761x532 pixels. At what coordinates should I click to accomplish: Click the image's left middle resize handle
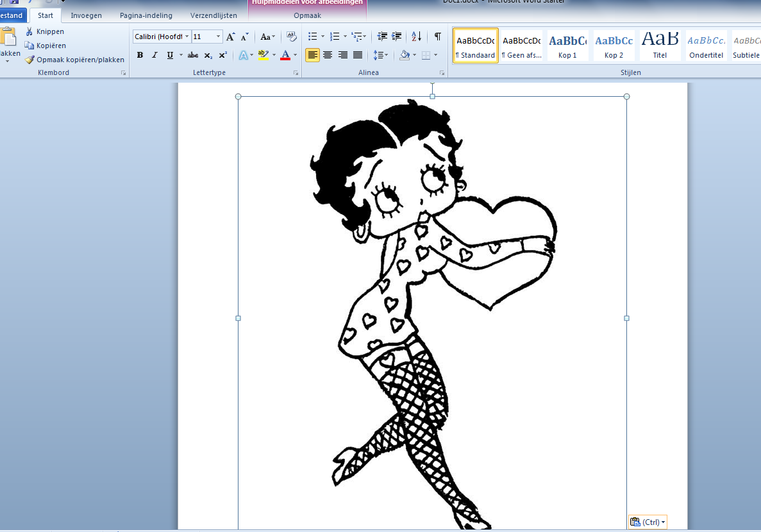(238, 319)
